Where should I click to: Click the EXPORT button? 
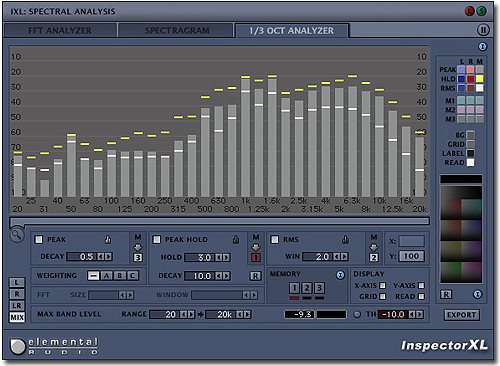[x=462, y=315]
